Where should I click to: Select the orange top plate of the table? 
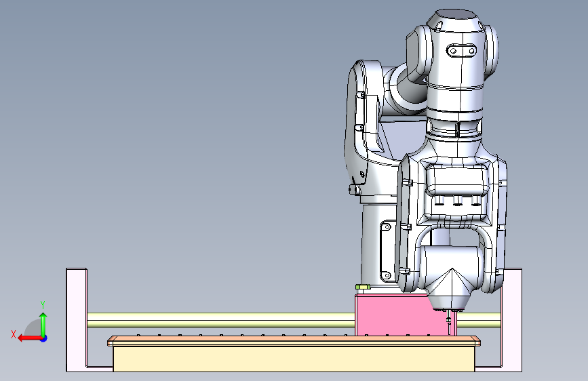point(294,341)
